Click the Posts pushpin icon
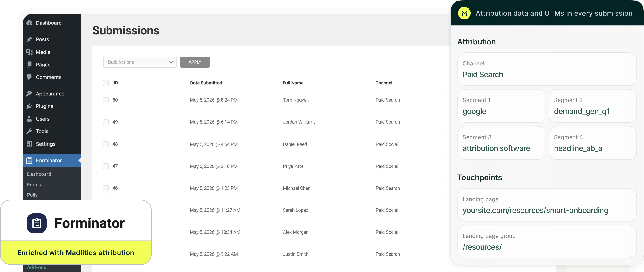The width and height of the screenshot is (644, 272). [x=29, y=39]
